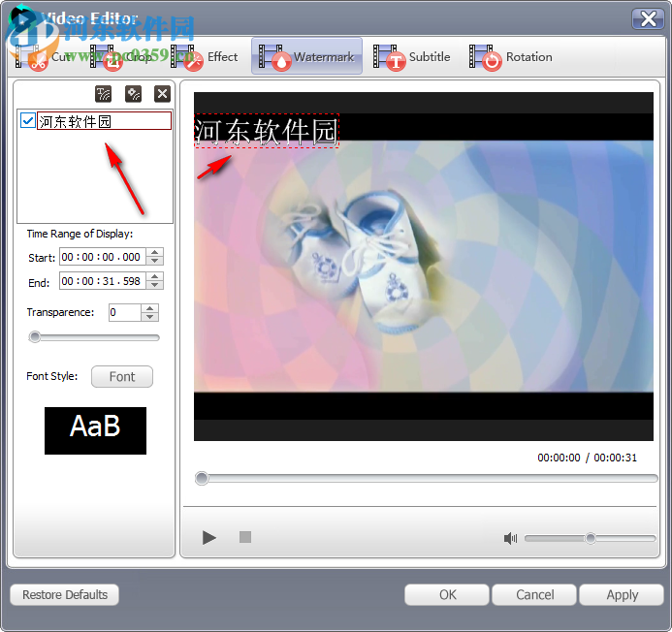
Task: Increase Transparence with up arrow
Action: point(149,308)
